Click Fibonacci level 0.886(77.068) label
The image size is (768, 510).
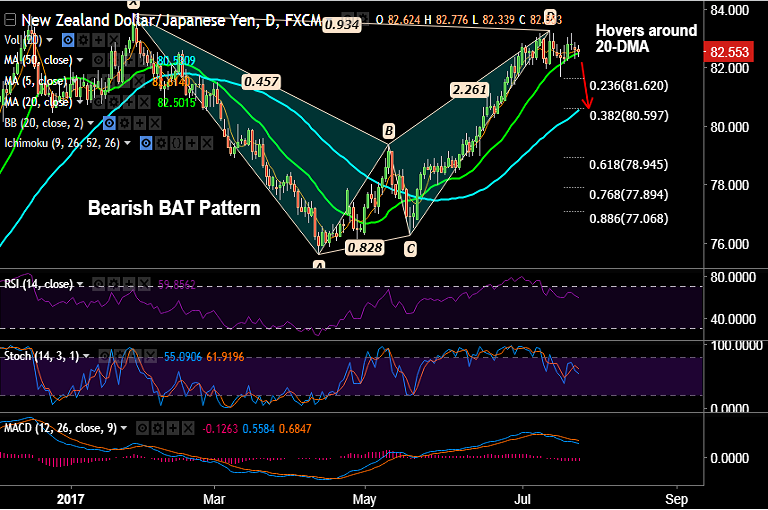pyautogui.click(x=629, y=219)
